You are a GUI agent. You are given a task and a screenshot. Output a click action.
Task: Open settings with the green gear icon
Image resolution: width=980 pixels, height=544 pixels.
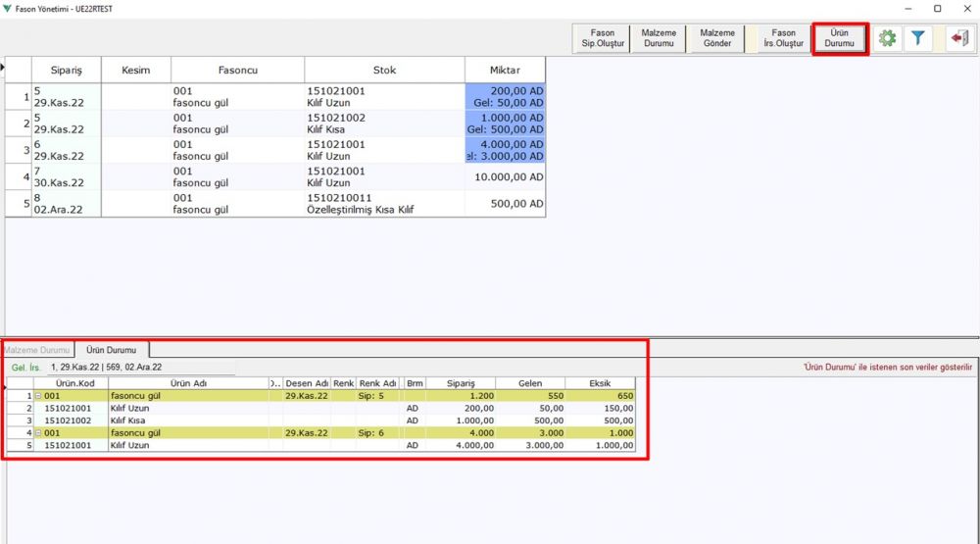(x=888, y=38)
